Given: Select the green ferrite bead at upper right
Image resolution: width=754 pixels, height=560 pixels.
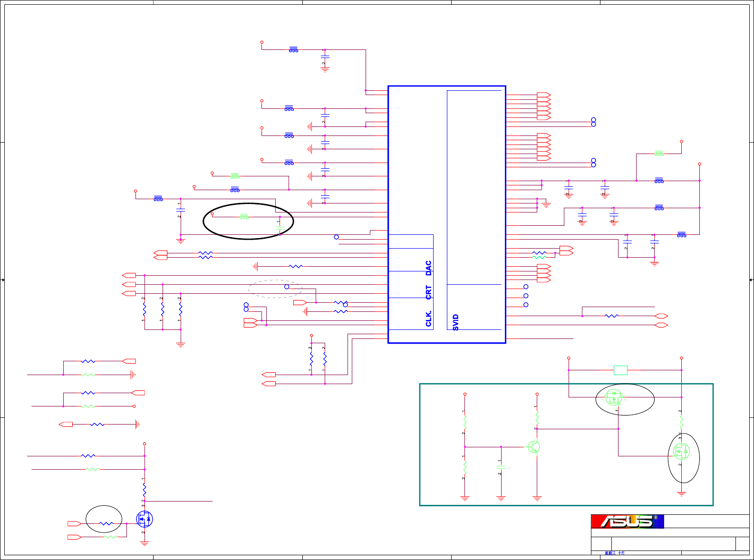Looking at the screenshot, I should pyautogui.click(x=659, y=154).
